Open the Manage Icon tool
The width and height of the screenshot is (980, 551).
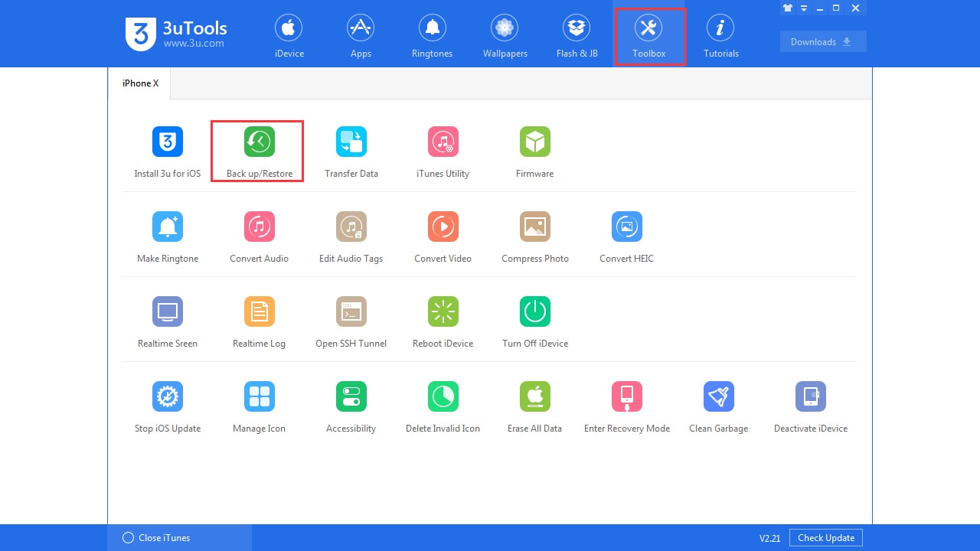pos(260,407)
